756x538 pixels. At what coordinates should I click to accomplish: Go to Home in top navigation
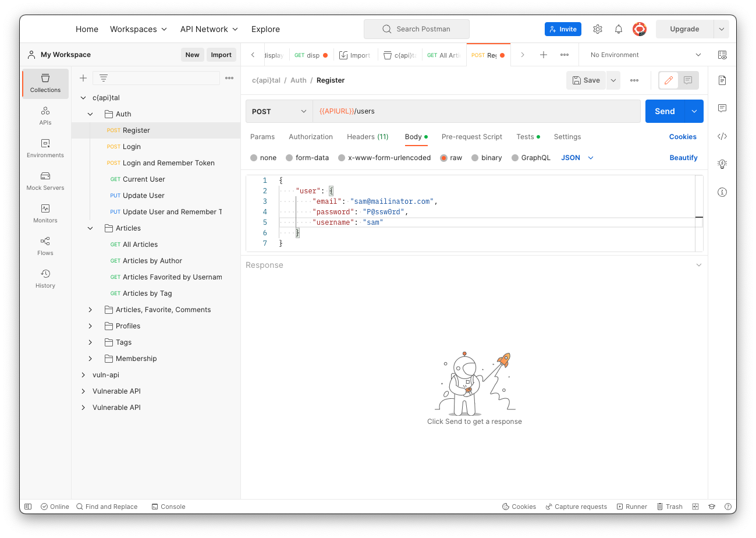(87, 29)
